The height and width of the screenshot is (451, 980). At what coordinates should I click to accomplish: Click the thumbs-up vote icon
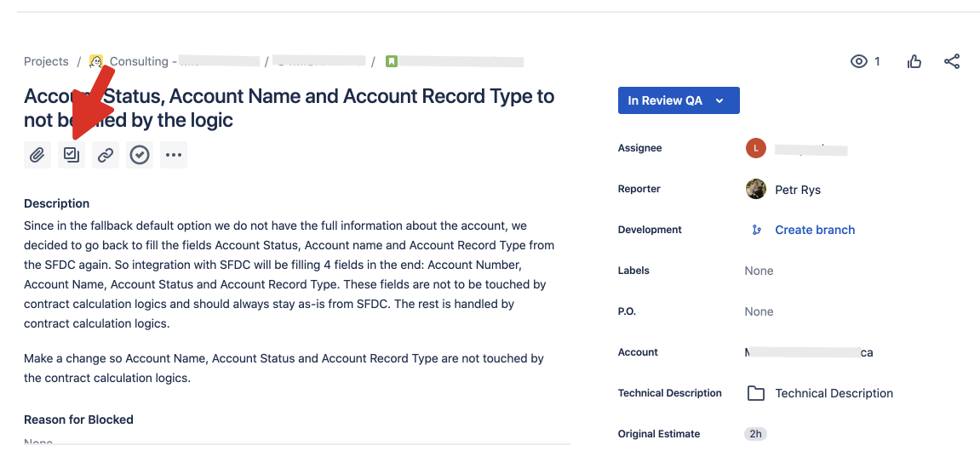(x=914, y=61)
